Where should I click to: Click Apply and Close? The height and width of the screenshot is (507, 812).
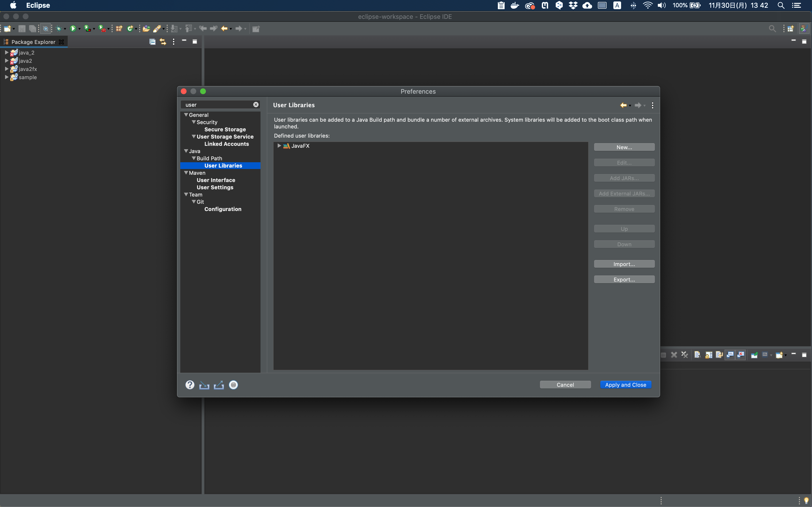(x=625, y=385)
